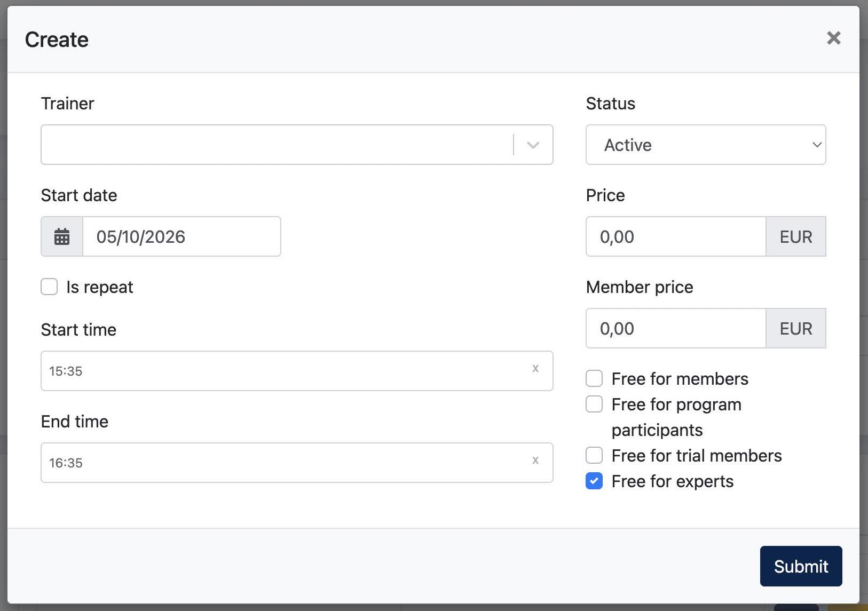Check Free for members

point(594,378)
